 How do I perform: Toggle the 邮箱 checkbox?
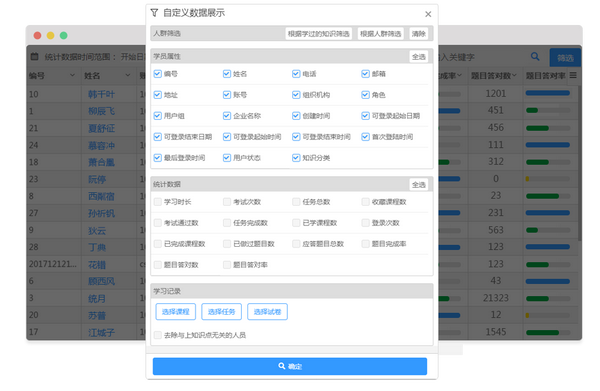coord(365,74)
